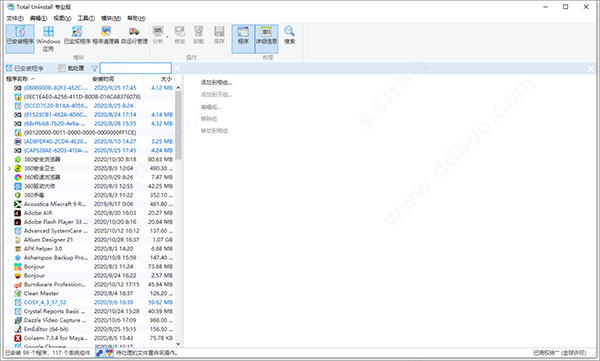Screen dimensions: 600x361
Task: Click the program list scrollbar thumb
Action: [x=178, y=125]
